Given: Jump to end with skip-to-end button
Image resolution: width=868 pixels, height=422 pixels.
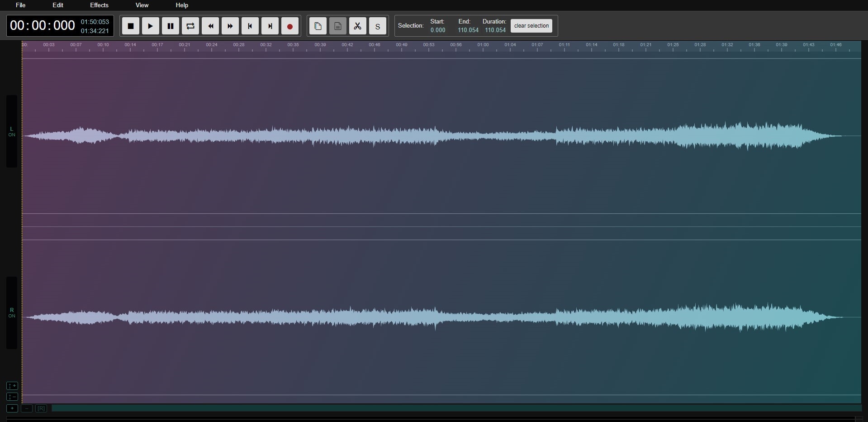Looking at the screenshot, I should point(270,26).
